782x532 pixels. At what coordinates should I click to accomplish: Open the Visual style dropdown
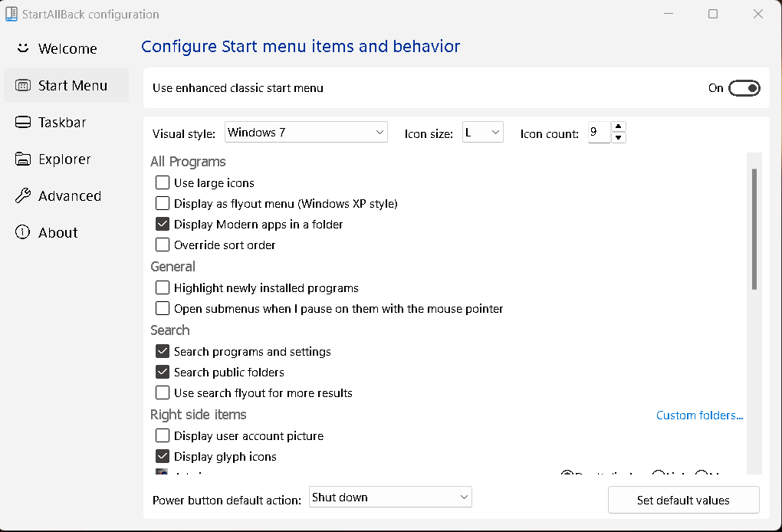coord(306,132)
